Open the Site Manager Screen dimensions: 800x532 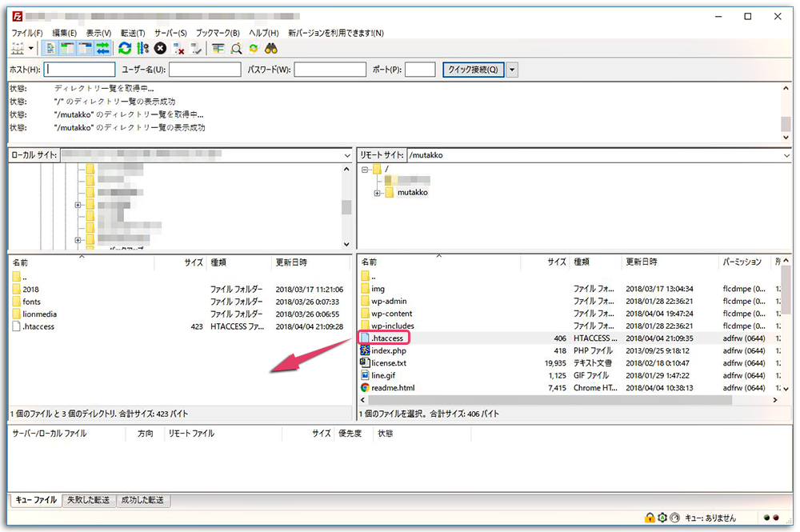click(18, 48)
